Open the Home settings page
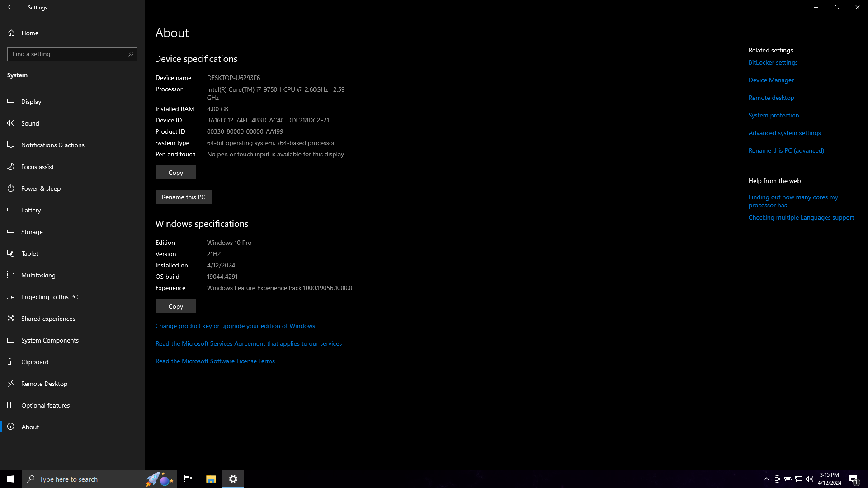The height and width of the screenshot is (488, 868). point(30,33)
